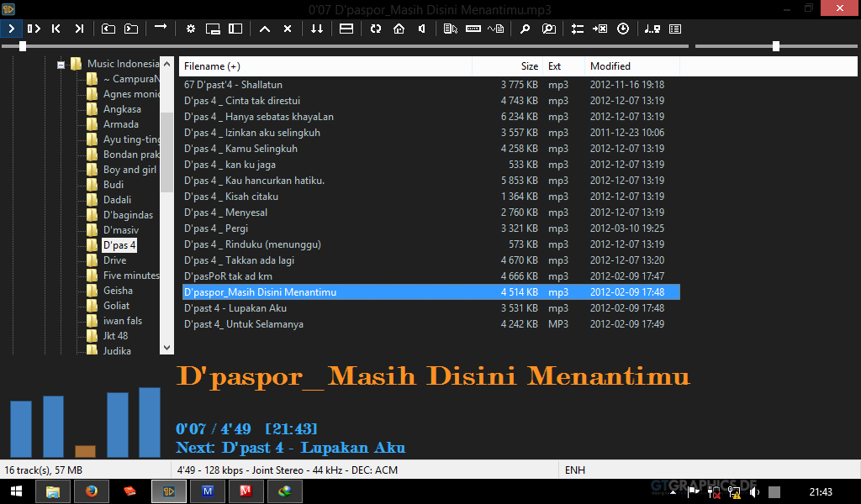Open the Filename column header sorter
861x504 pixels.
point(210,66)
